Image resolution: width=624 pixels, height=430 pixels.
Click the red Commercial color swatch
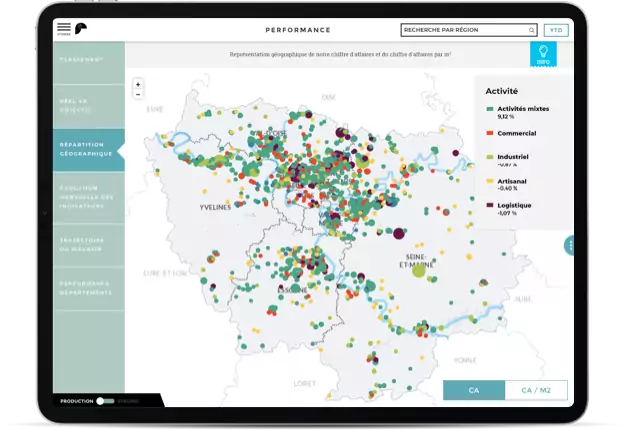489,133
